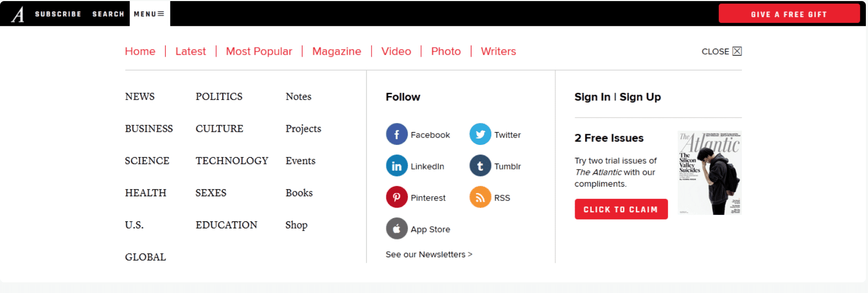
Task: Open the Atlantic magazine cover thumbnail
Action: [x=709, y=173]
